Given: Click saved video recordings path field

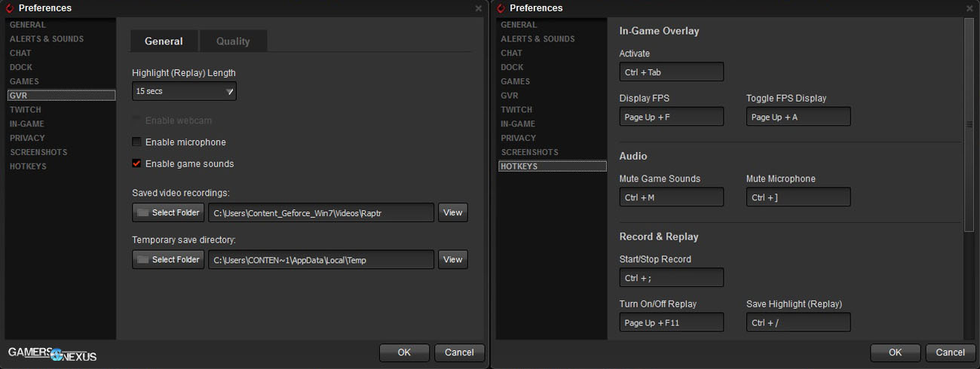Looking at the screenshot, I should pyautogui.click(x=322, y=213).
